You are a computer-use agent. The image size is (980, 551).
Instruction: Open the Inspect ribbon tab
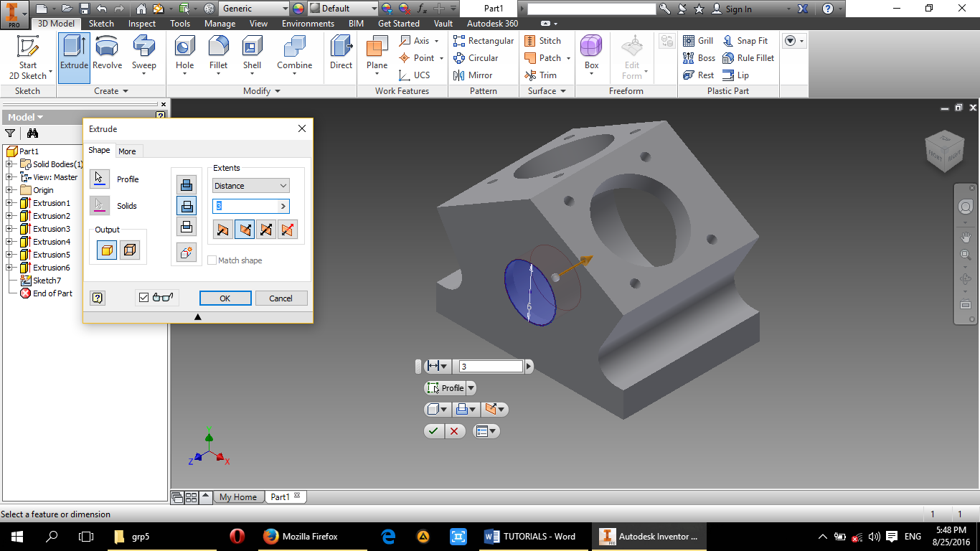pos(142,24)
